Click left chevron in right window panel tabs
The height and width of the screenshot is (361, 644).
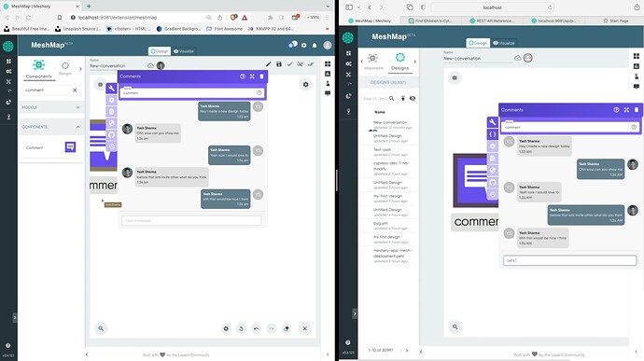pyautogui.click(x=362, y=62)
